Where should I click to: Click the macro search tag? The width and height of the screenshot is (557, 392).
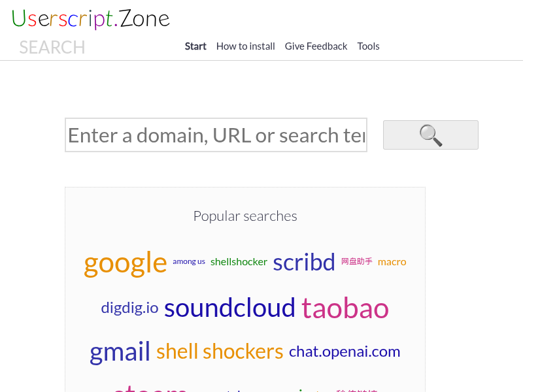tap(392, 262)
